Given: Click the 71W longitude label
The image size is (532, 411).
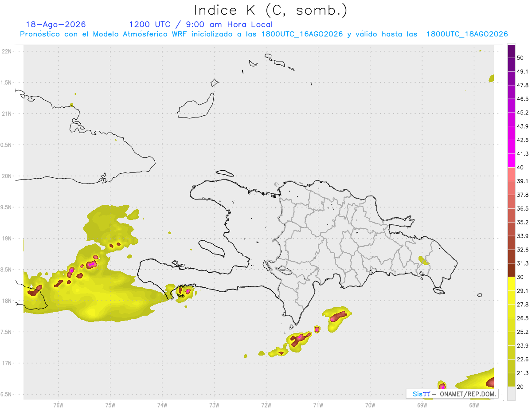Looking at the screenshot, I should pos(318,405).
